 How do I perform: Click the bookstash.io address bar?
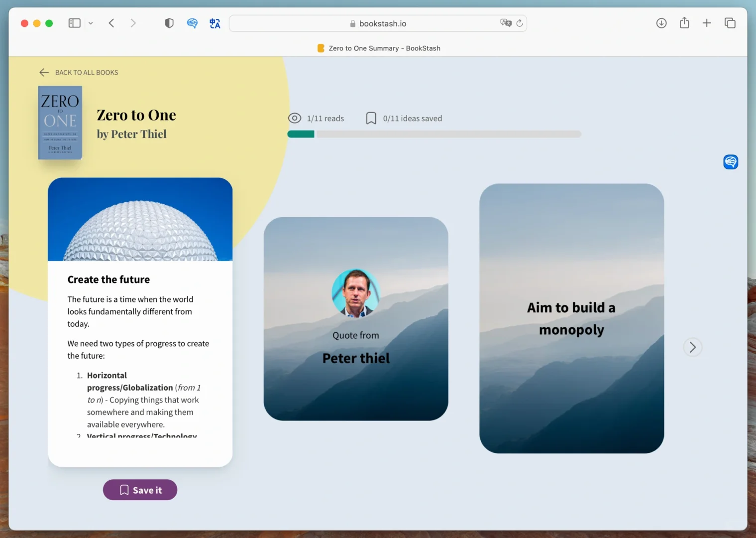(378, 23)
